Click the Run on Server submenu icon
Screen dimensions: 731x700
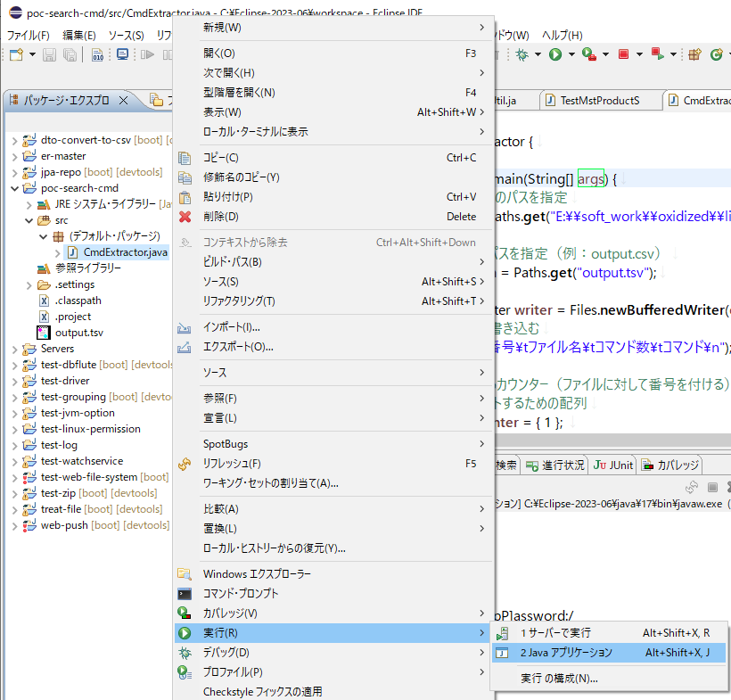[503, 633]
